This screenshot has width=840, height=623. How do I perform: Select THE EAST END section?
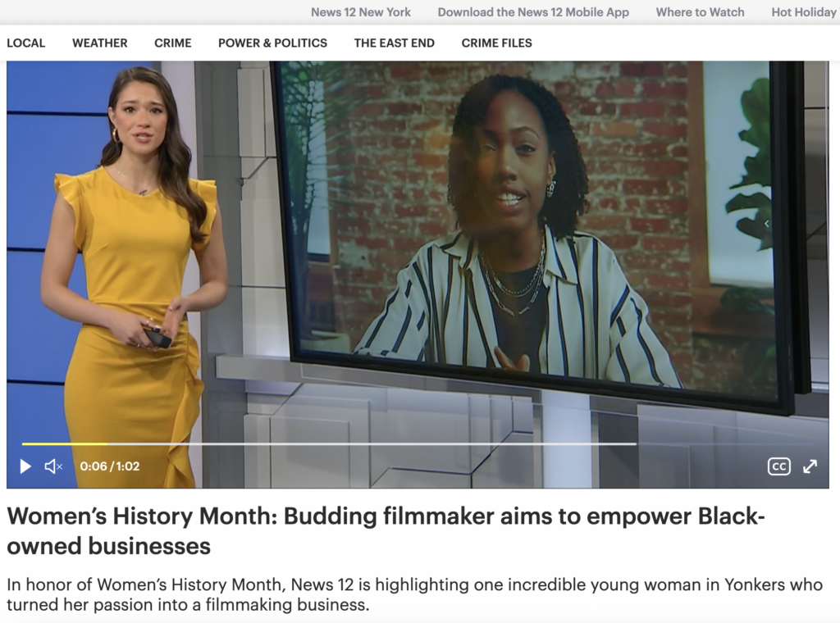(394, 43)
